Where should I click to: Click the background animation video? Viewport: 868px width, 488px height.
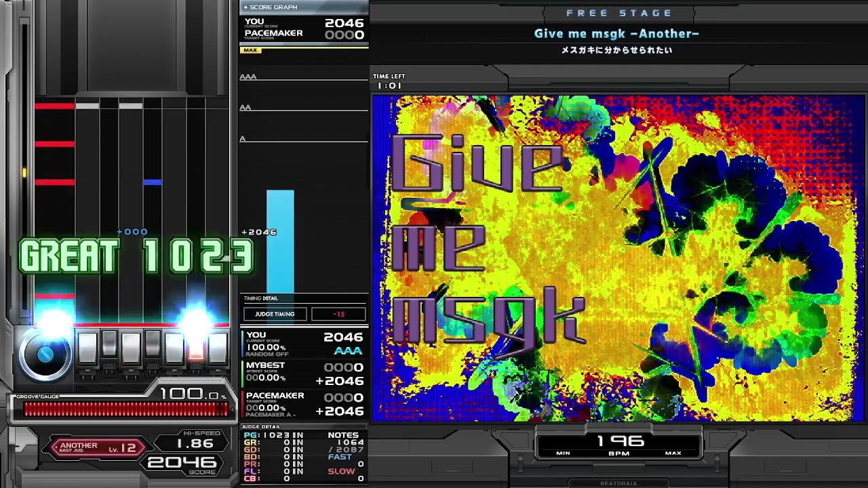tap(618, 258)
